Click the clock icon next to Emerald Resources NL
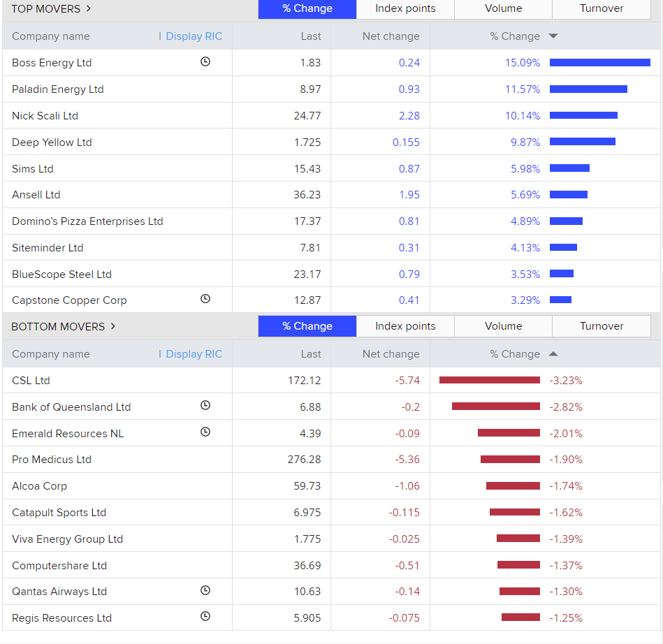 [205, 432]
